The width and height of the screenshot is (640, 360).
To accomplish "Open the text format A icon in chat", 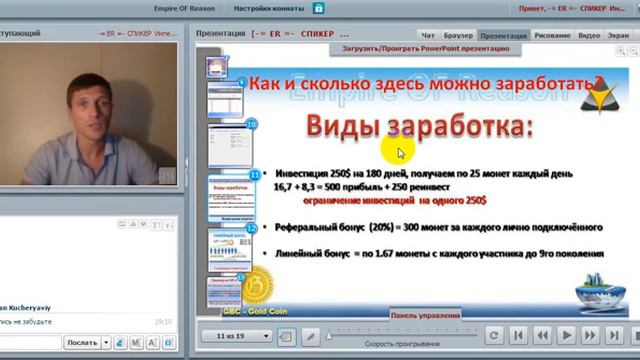I will (x=153, y=342).
